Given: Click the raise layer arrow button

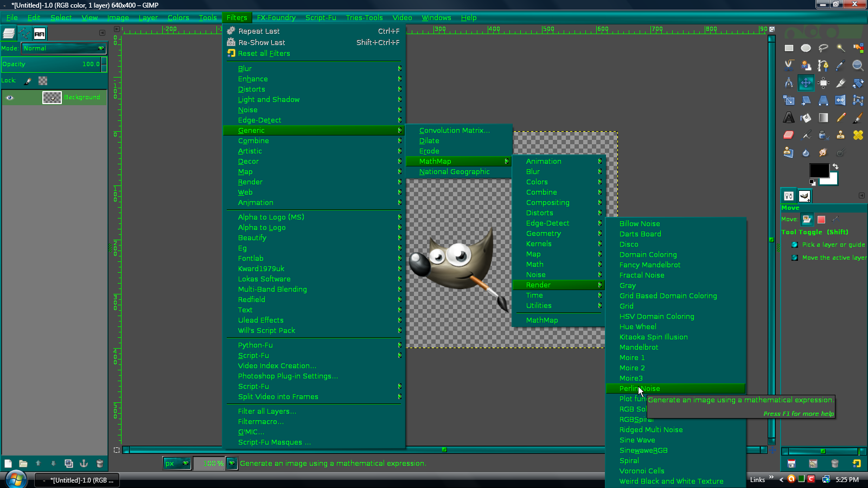Looking at the screenshot, I should point(38,464).
